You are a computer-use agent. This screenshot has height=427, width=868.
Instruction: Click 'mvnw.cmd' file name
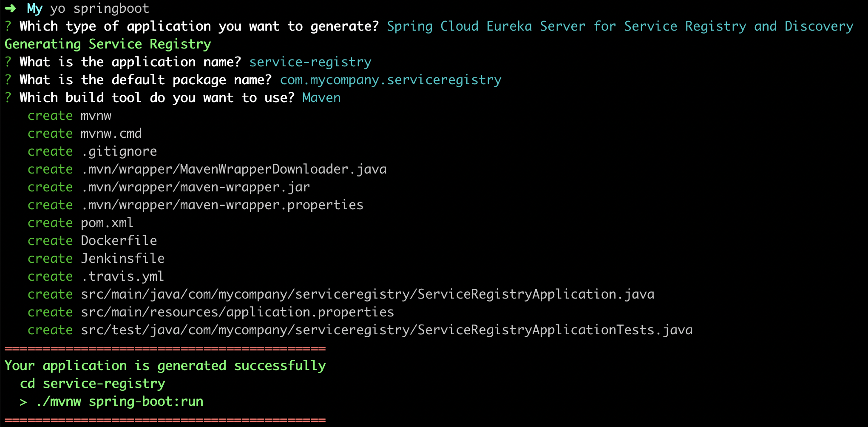point(111,133)
